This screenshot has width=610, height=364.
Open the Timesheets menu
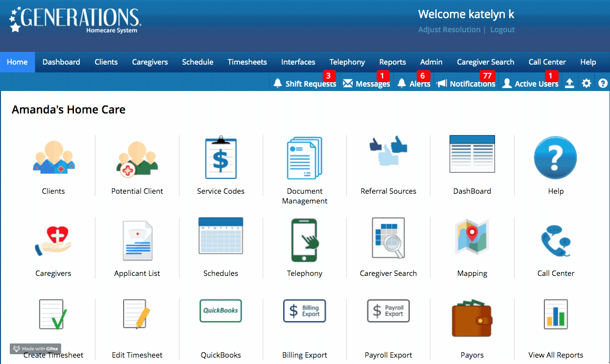point(247,62)
